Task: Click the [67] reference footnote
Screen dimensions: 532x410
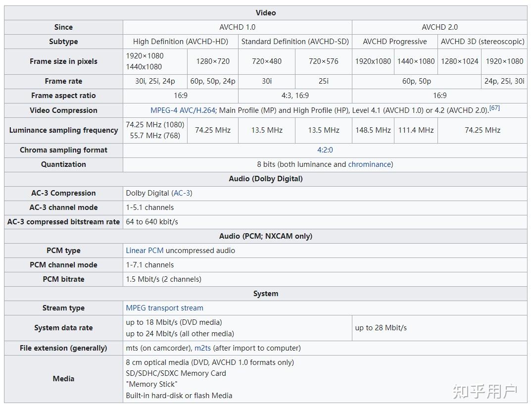Action: [x=494, y=108]
